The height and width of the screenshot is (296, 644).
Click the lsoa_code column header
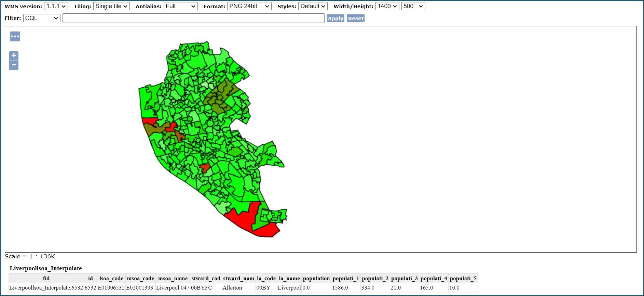click(111, 279)
